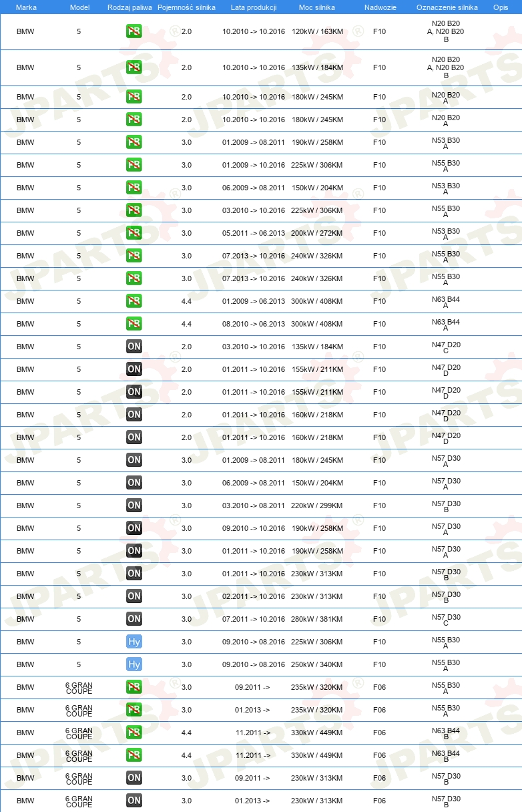
Task: Click the ON icon in the 02.2011 -> 10.2016 230kW row
Action: tap(134, 596)
